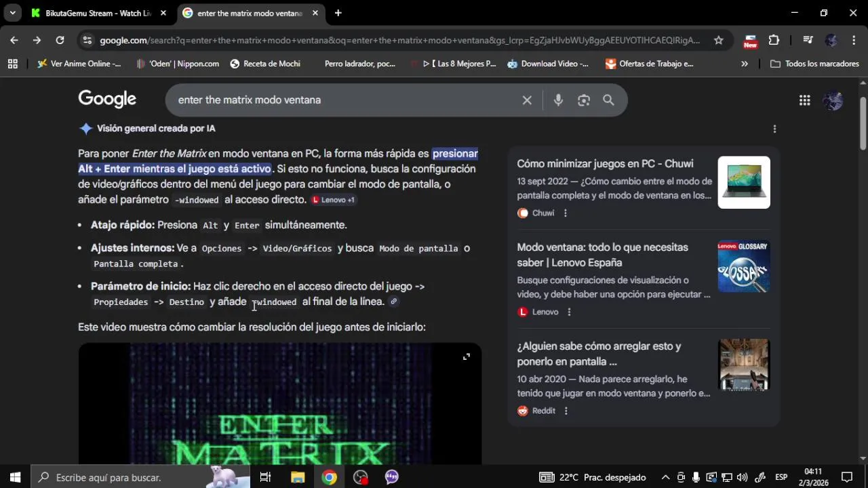Viewport: 868px width, 488px height.
Task: Open a new browser tab
Action: tap(338, 13)
